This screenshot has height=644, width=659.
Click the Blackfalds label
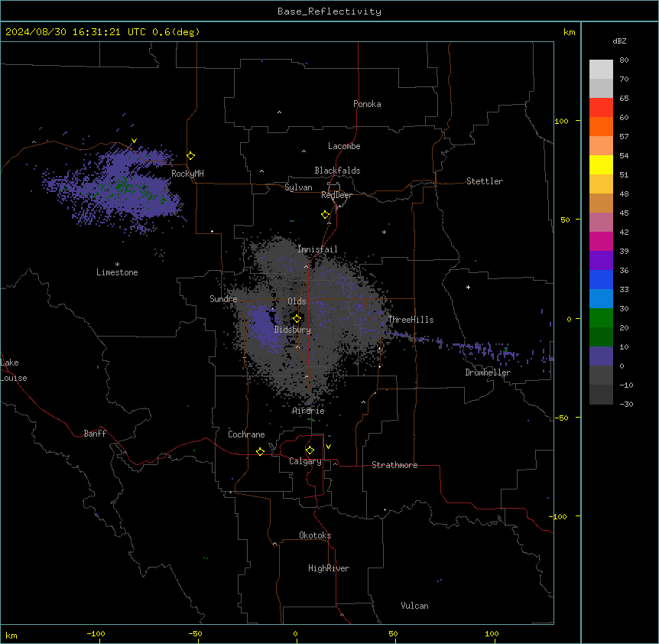pyautogui.click(x=337, y=171)
